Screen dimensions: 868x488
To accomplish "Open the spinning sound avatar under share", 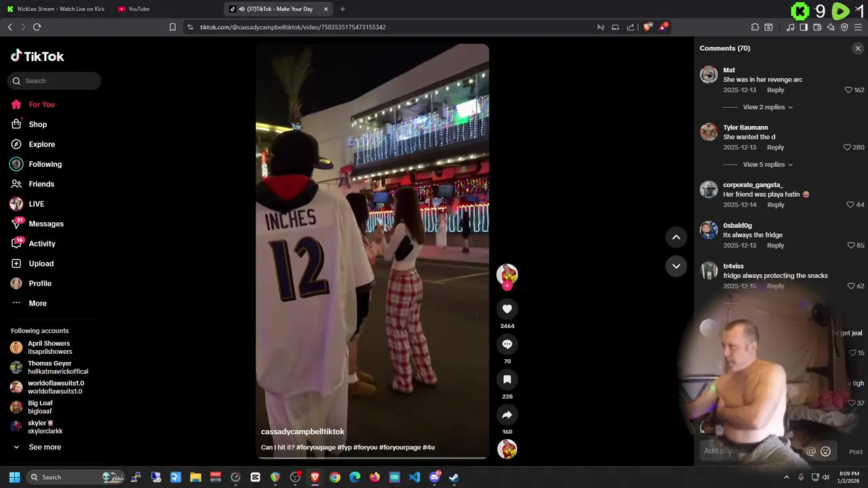I will click(x=507, y=449).
